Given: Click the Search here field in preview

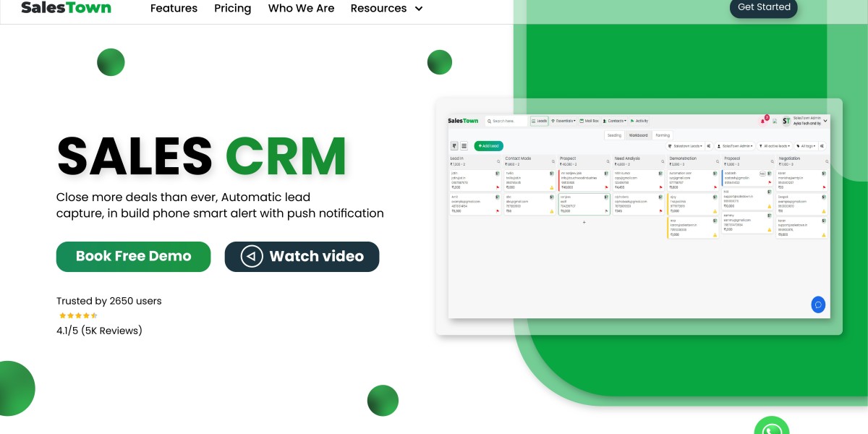Looking at the screenshot, I should click(506, 121).
